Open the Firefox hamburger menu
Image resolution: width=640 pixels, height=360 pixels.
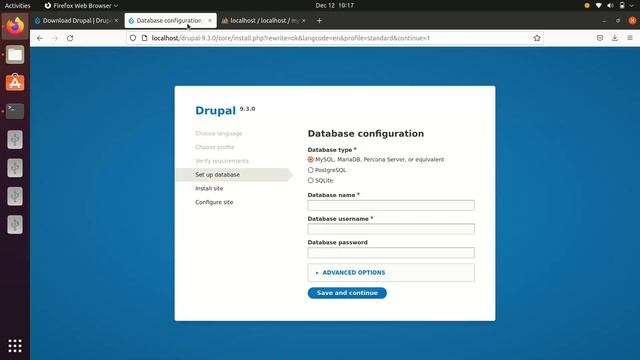pyautogui.click(x=630, y=38)
